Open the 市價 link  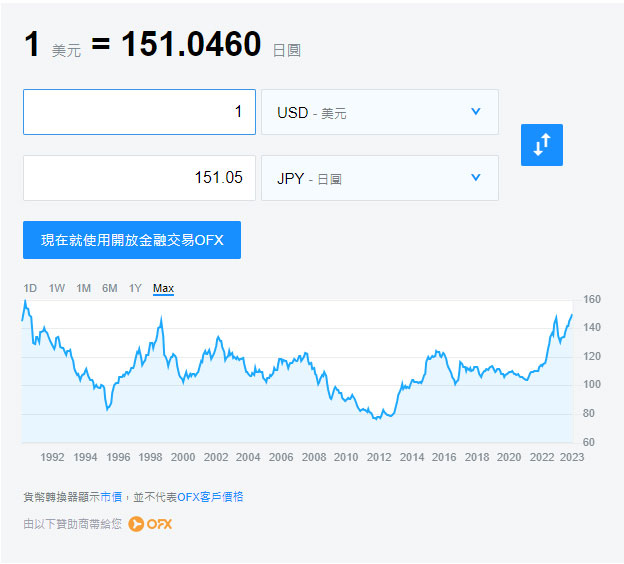[111, 497]
